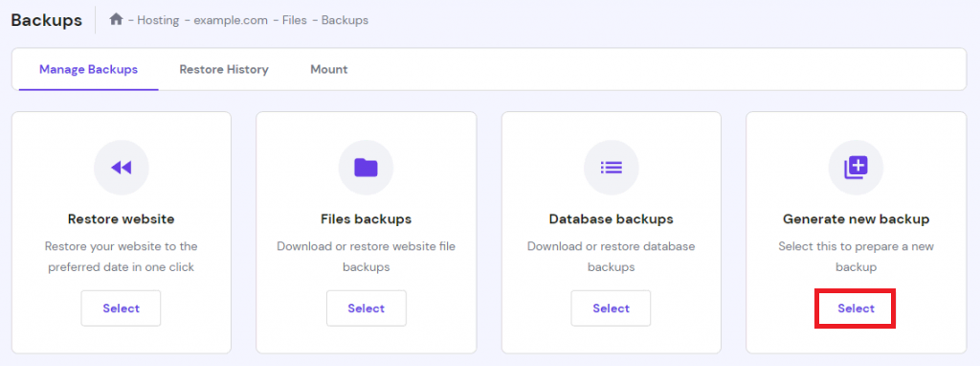Click the Backups breadcrumb item

coord(345,20)
